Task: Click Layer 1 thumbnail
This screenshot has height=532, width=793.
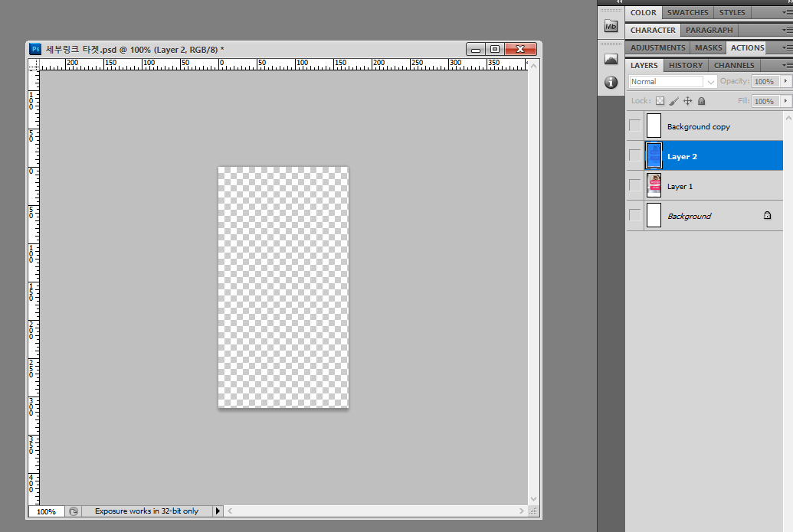Action: click(x=654, y=185)
